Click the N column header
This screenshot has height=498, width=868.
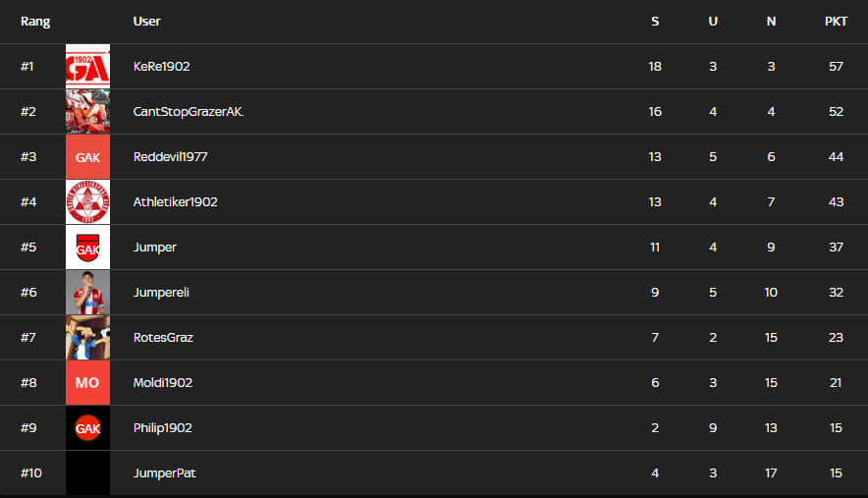tap(771, 22)
